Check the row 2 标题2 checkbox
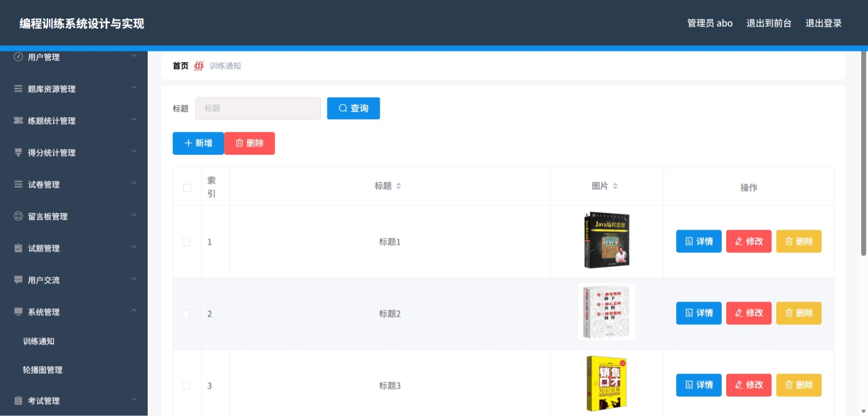 pos(186,314)
